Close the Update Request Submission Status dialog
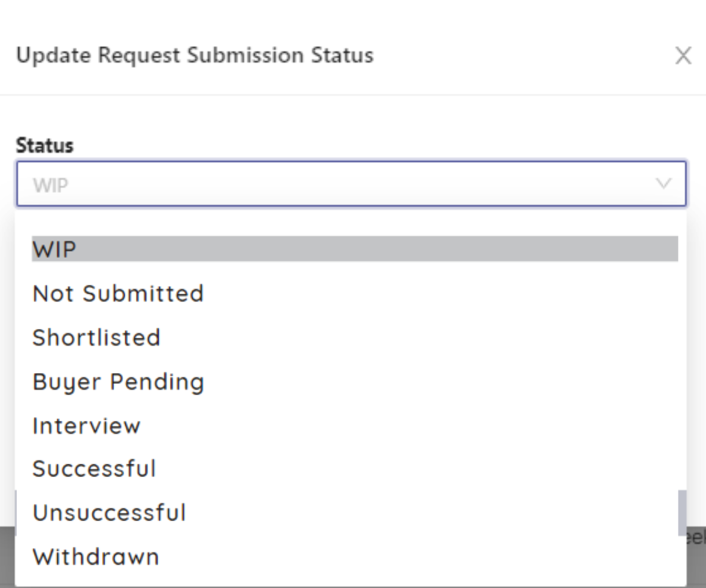Screen dimensions: 706x588 pos(683,56)
